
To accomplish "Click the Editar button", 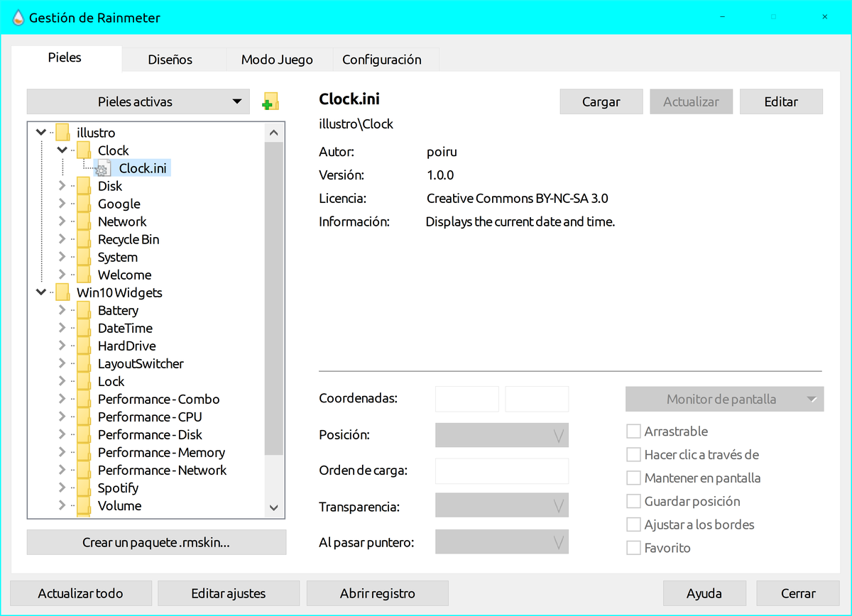I will (x=781, y=101).
